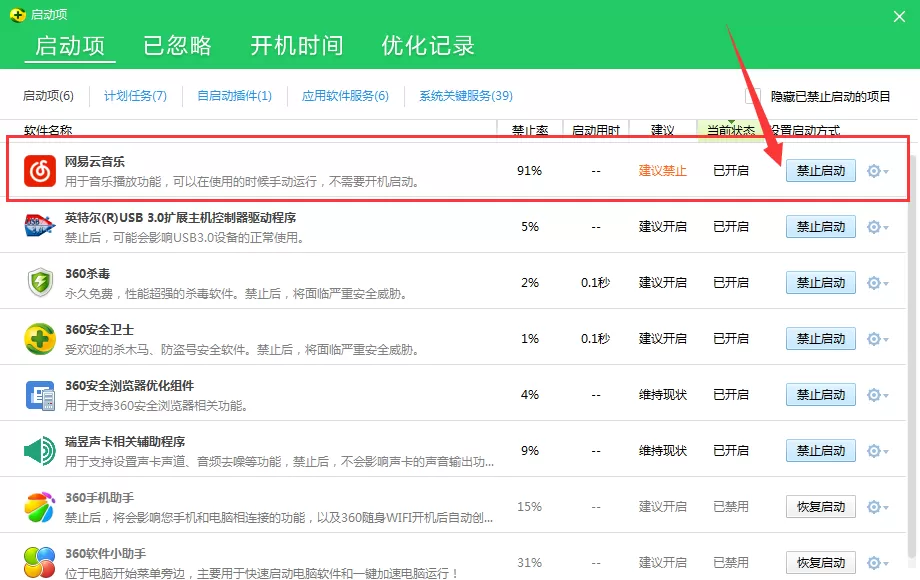Switch to the 已忽略 tab
Viewport: 920px width, 580px height.
pyautogui.click(x=177, y=46)
